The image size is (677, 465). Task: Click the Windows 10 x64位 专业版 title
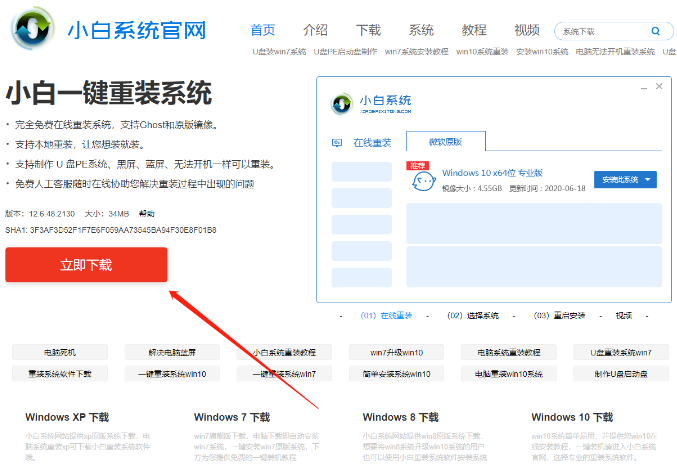492,173
